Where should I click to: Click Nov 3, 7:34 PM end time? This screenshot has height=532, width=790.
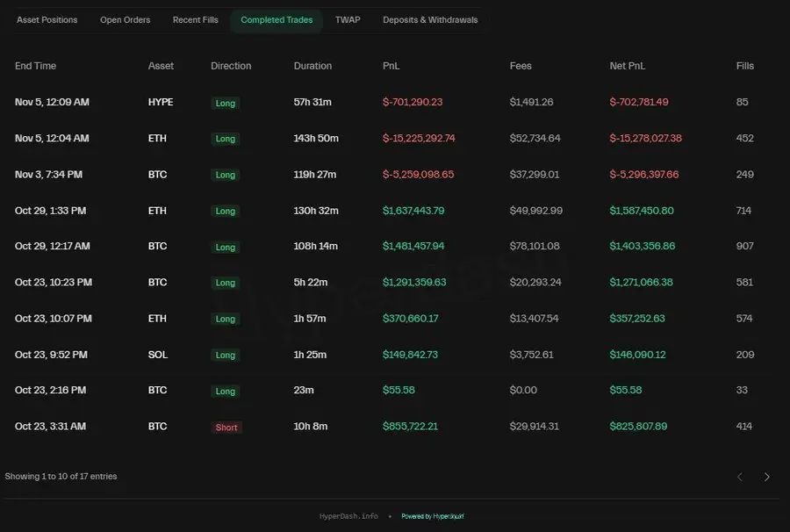pyautogui.click(x=48, y=175)
